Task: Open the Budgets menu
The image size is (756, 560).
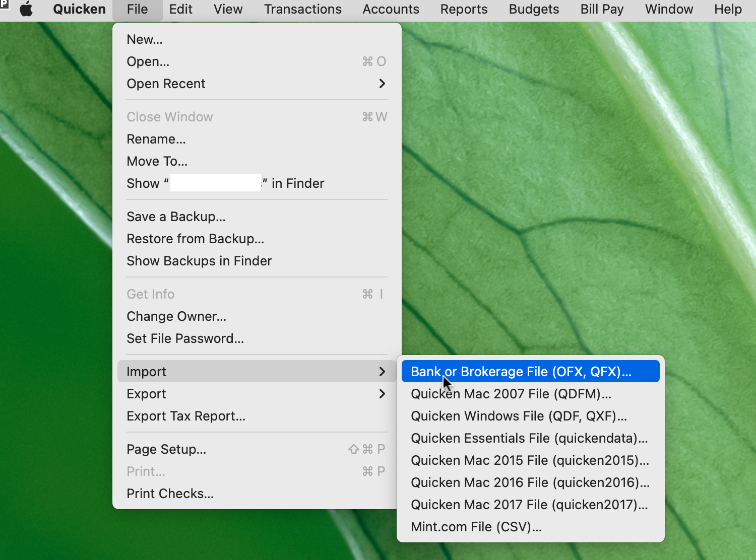Action: point(533,9)
